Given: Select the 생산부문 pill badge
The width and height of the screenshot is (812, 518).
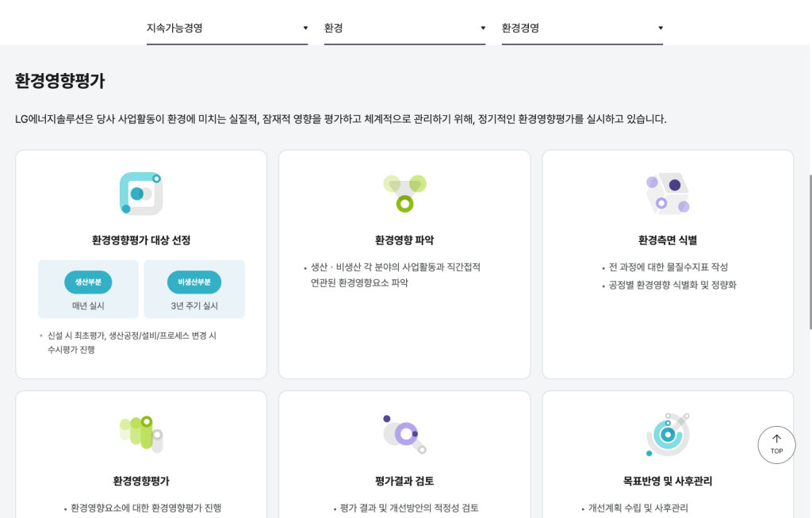Looking at the screenshot, I should (x=88, y=282).
